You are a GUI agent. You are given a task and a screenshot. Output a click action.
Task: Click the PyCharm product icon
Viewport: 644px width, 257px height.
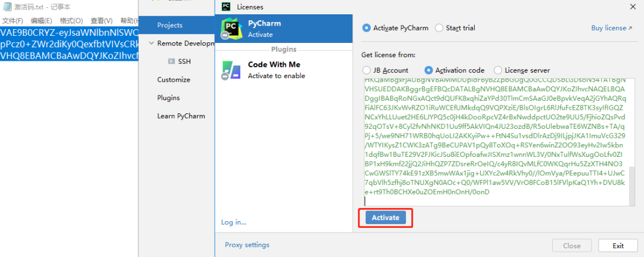230,29
